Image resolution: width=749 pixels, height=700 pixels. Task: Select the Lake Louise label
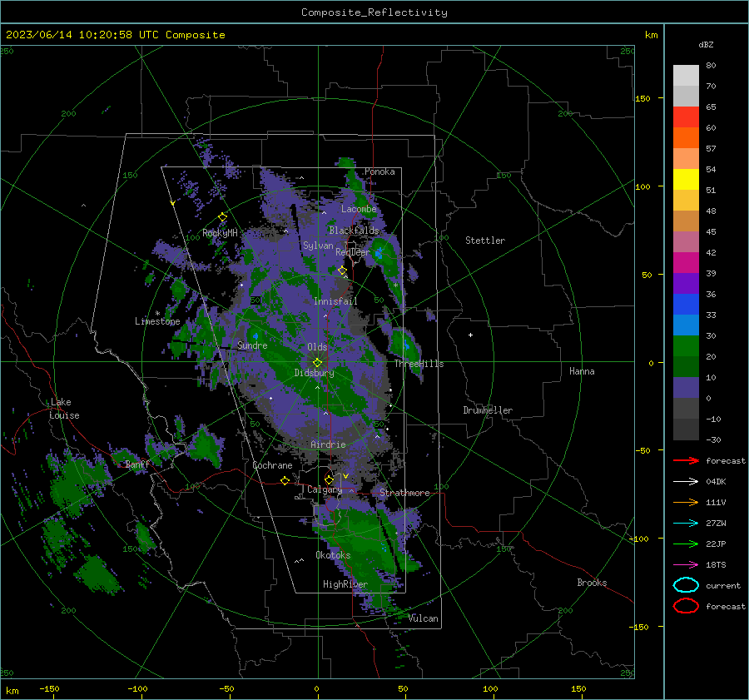[64, 409]
